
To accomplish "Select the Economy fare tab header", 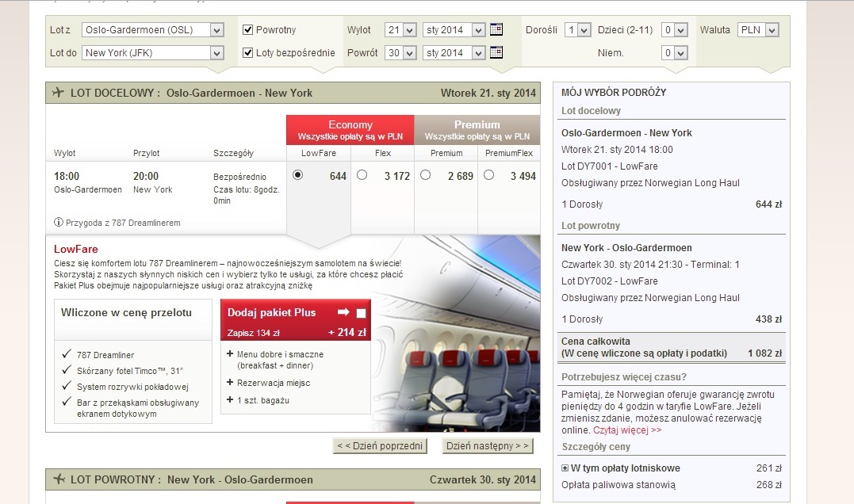I will pos(350,130).
